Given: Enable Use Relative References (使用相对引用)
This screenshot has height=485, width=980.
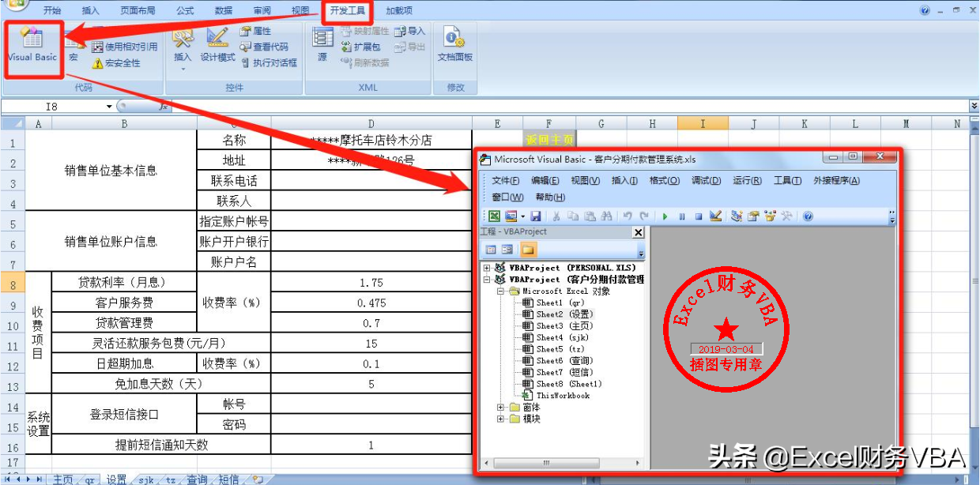Looking at the screenshot, I should point(125,47).
